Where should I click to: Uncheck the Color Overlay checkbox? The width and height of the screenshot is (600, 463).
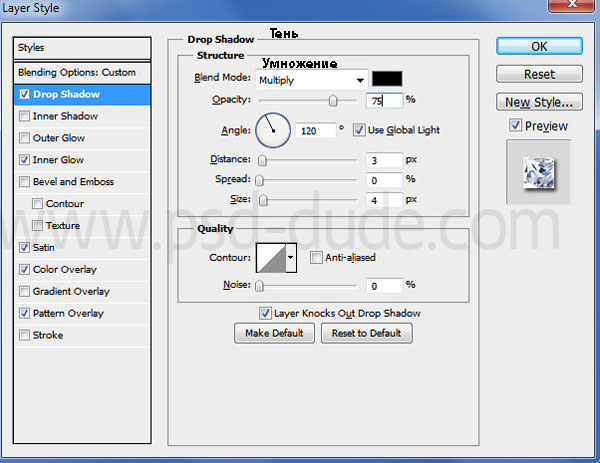(x=24, y=269)
